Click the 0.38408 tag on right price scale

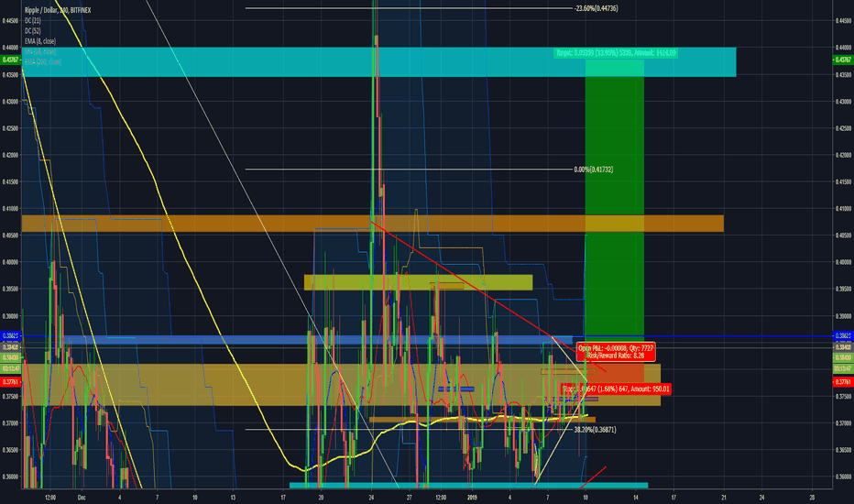843,347
